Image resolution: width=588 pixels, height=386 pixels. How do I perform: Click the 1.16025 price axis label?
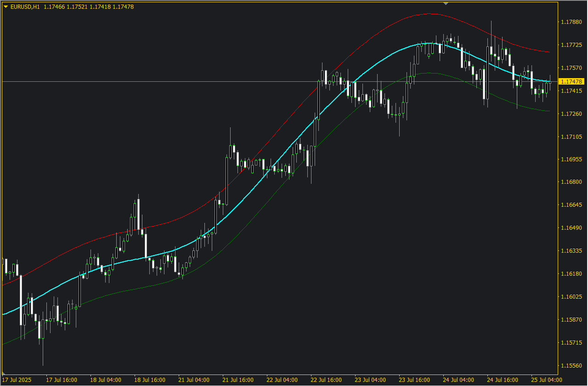tap(571, 297)
